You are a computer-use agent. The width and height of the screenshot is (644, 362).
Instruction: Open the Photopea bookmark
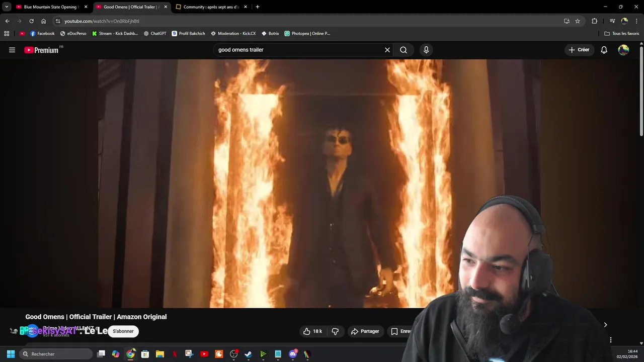click(307, 34)
